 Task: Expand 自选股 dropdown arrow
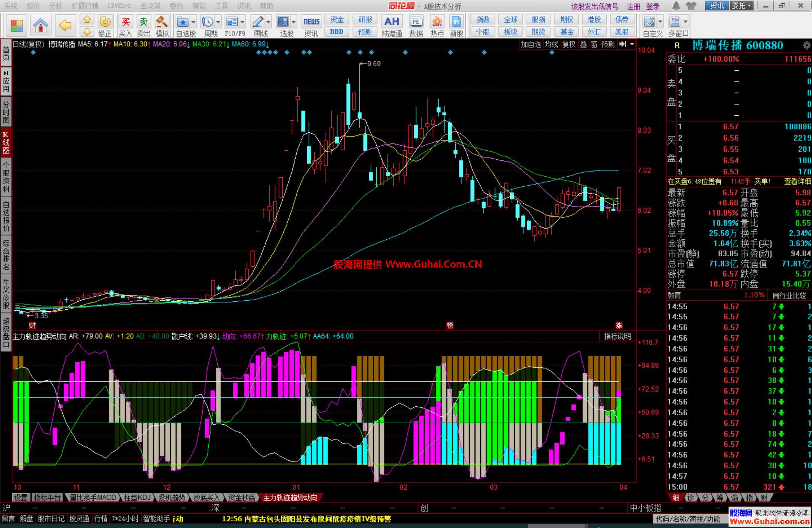tap(193, 22)
